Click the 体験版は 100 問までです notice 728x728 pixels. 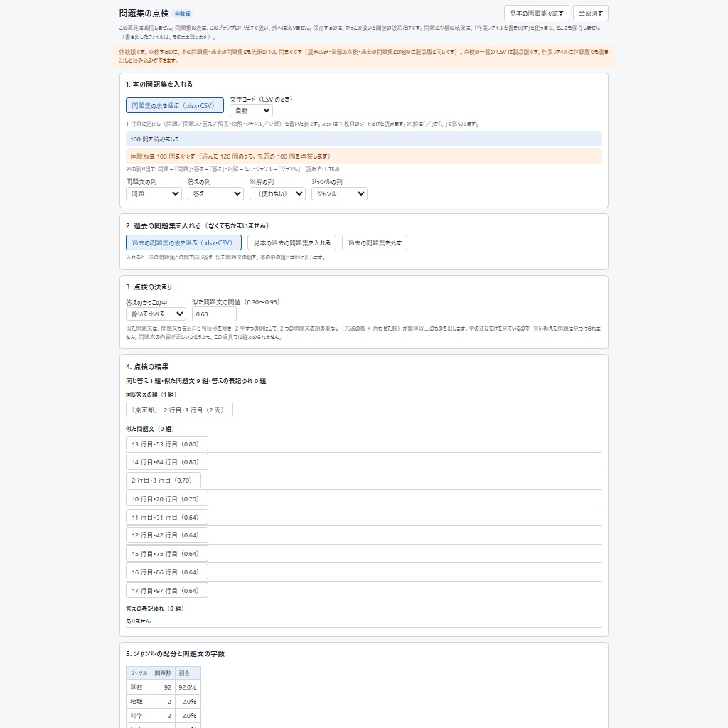[364, 156]
